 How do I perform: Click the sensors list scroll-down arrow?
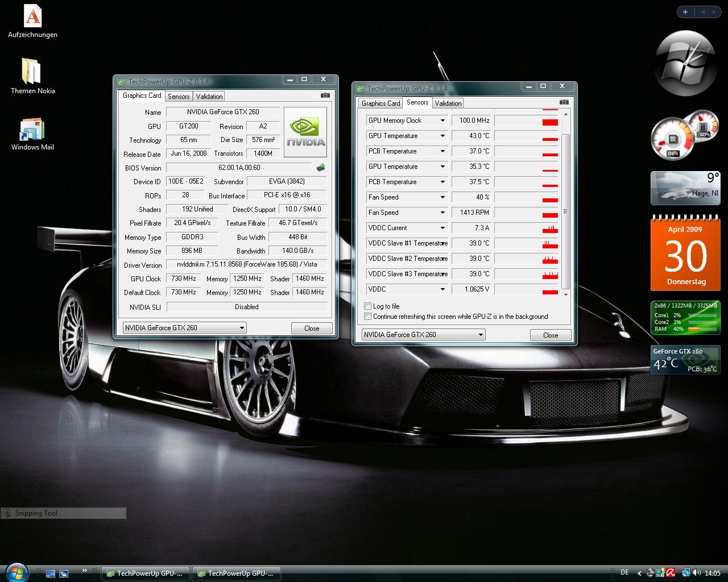(x=565, y=294)
